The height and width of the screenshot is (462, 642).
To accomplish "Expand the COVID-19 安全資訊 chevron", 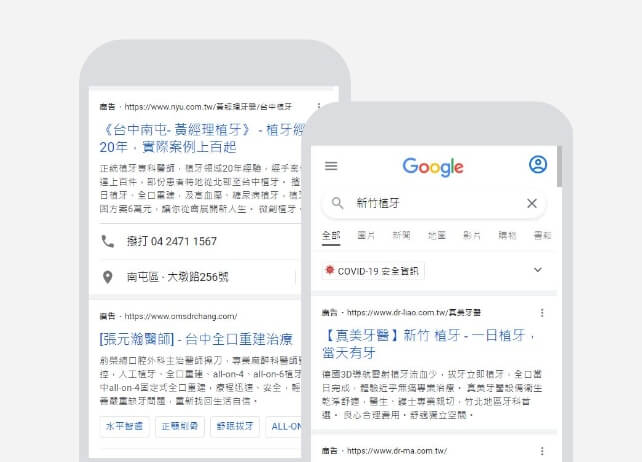I will coord(538,270).
